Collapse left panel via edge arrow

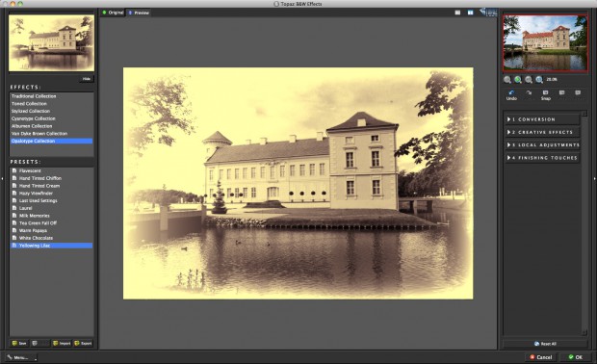(2, 178)
